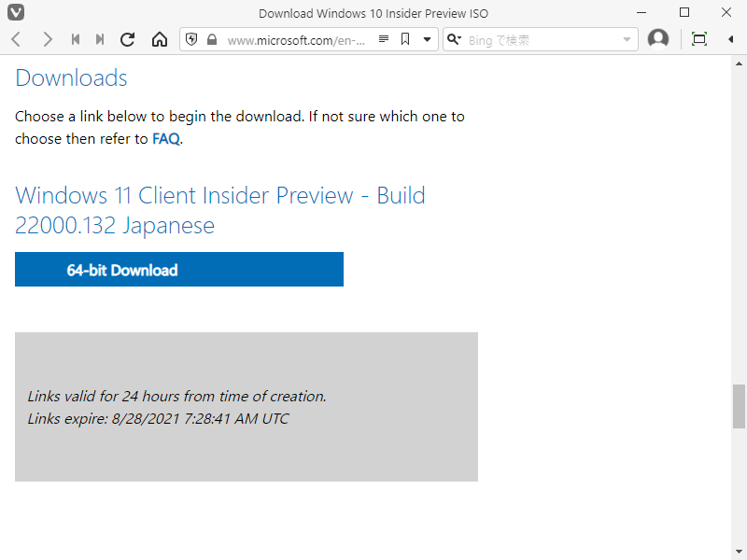Click the 64-bit Download button
The width and height of the screenshot is (747, 560).
tap(179, 270)
